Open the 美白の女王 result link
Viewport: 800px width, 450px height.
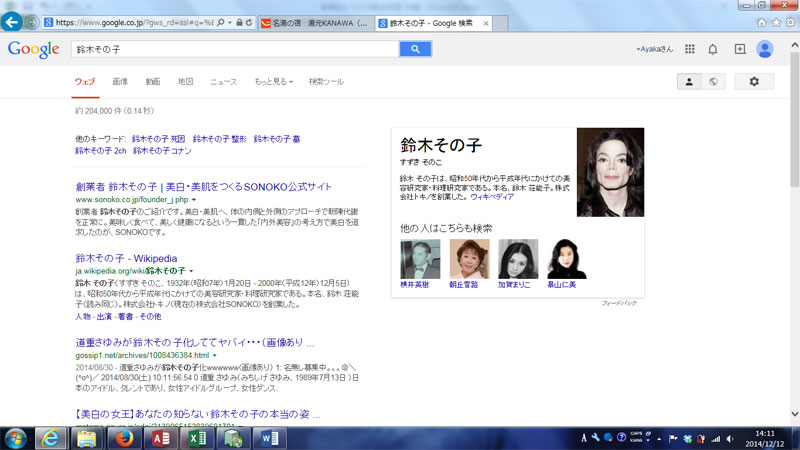(x=197, y=414)
